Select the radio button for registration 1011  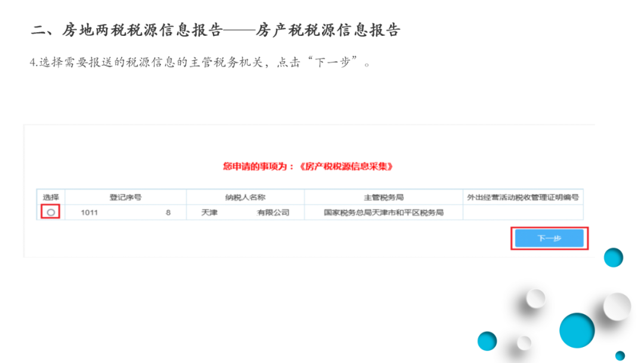pos(51,213)
